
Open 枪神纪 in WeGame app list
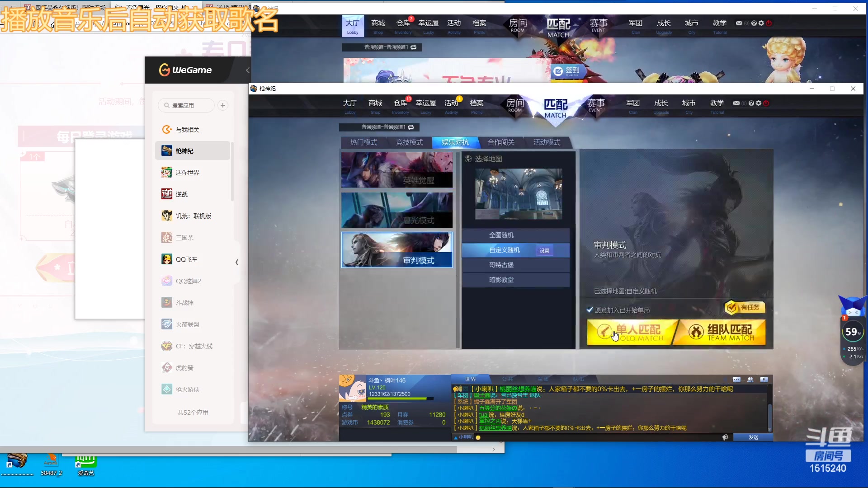tap(193, 150)
